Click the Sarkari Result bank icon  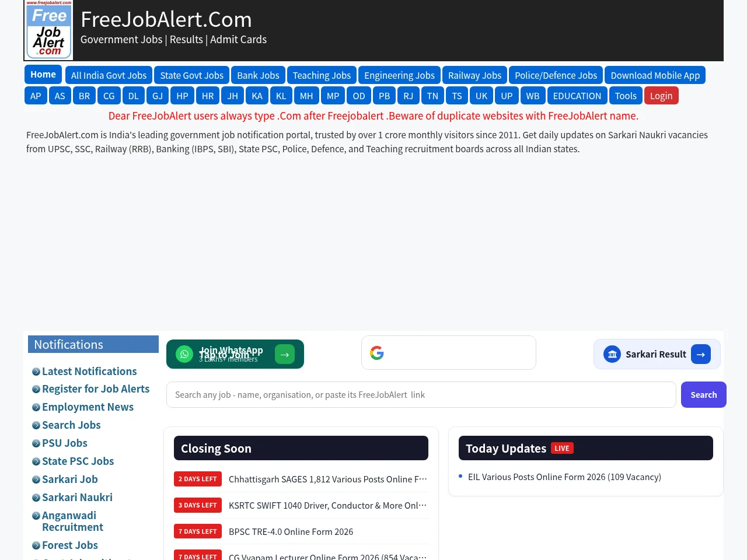pos(612,354)
